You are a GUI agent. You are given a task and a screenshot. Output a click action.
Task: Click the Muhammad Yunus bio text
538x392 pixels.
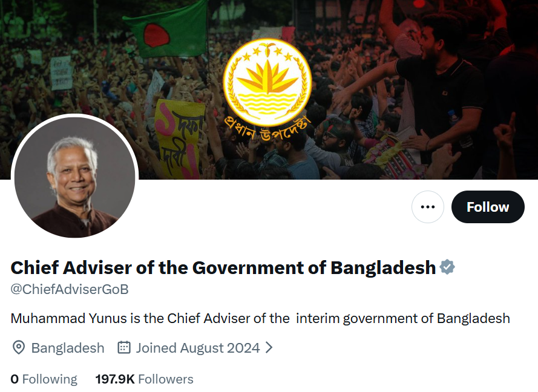[x=260, y=318]
